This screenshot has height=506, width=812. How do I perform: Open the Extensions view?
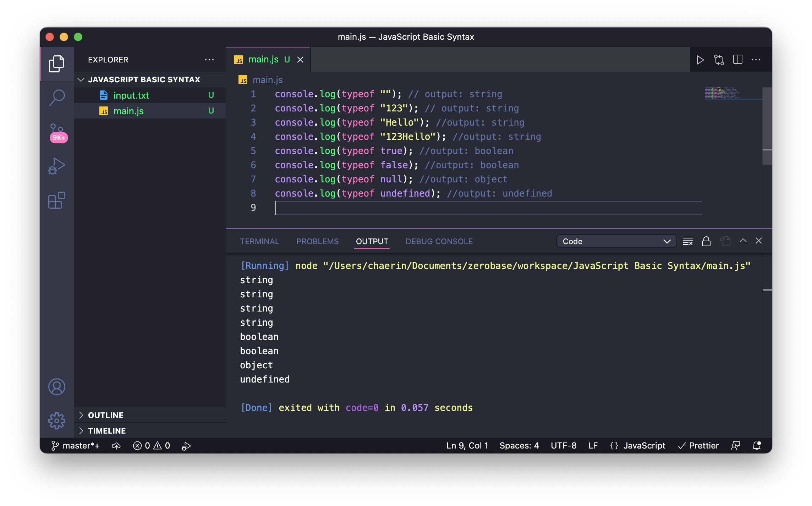tap(57, 200)
